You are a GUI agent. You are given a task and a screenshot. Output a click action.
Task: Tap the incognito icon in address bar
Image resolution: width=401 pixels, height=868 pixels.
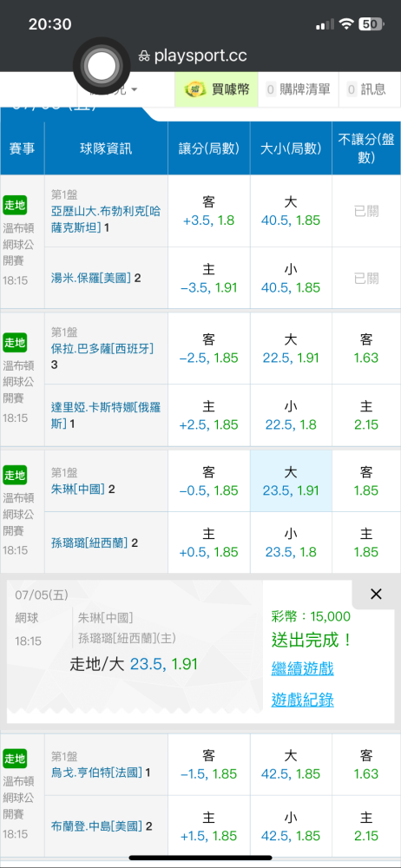click(144, 56)
